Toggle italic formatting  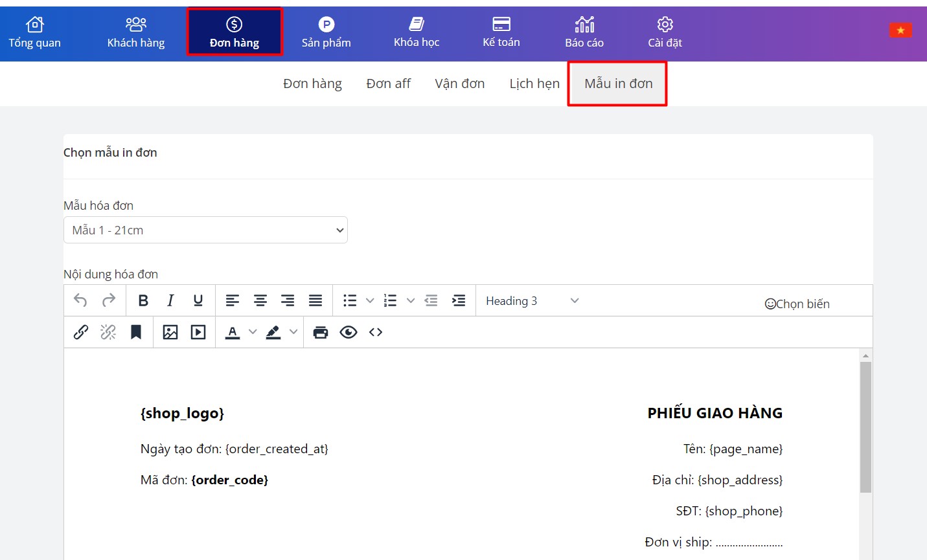point(170,300)
